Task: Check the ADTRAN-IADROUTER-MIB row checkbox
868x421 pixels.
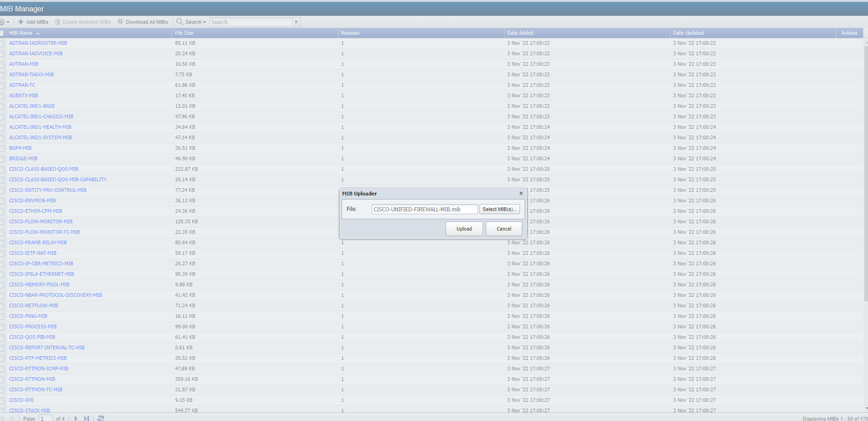Action: click(x=2, y=43)
